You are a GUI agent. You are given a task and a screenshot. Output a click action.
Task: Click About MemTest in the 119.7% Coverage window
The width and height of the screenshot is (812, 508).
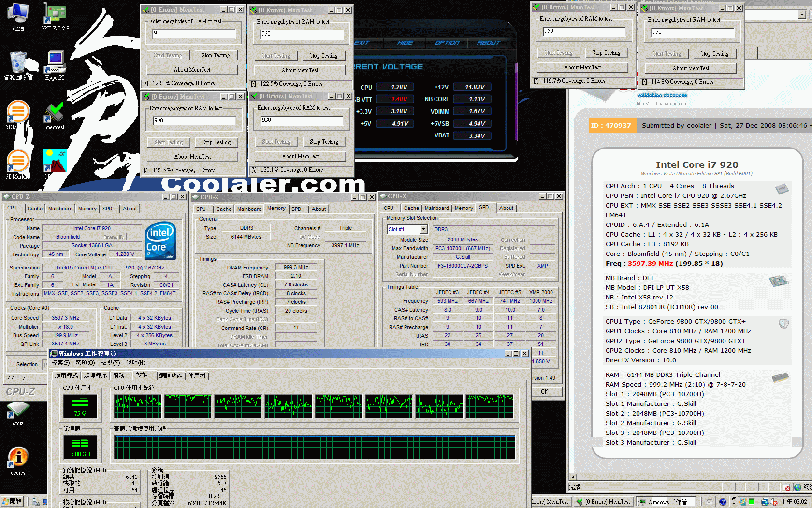(582, 67)
